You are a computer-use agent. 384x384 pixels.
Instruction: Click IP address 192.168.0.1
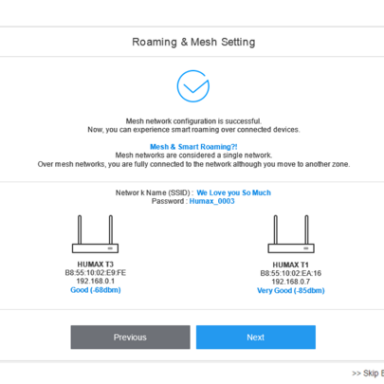pyautogui.click(x=95, y=281)
